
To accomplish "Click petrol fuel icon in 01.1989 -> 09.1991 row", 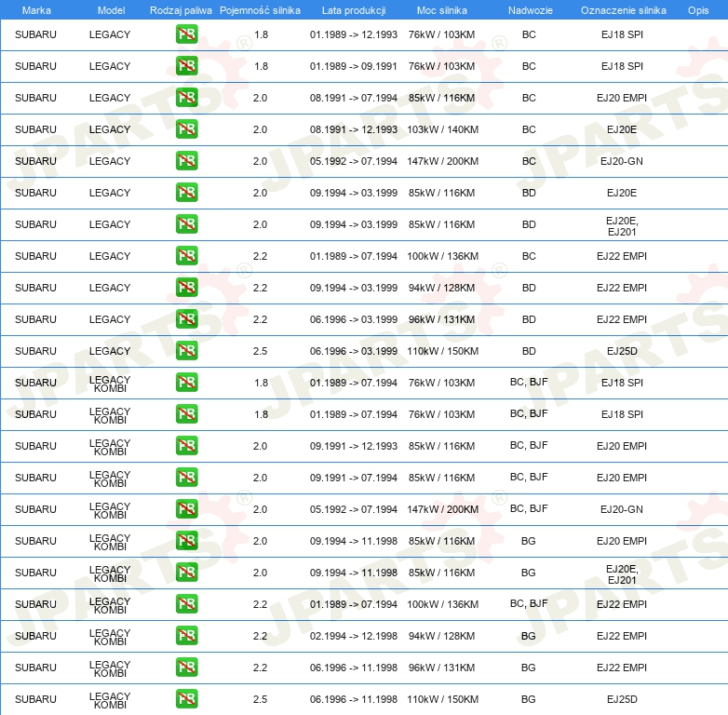I will click(186, 66).
